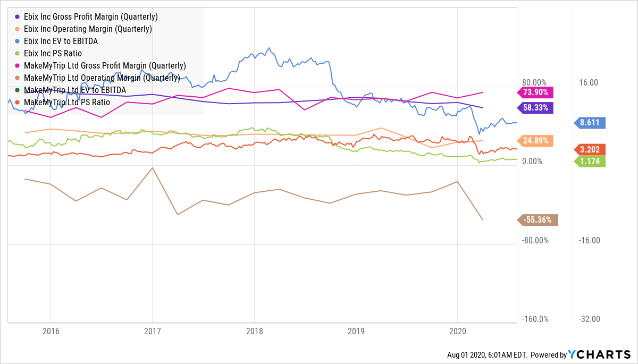Screen dimensions: 638x364
Task: Click the red-orange MakeMyTrip PS Ratio legend dot
Action: pos(17,102)
